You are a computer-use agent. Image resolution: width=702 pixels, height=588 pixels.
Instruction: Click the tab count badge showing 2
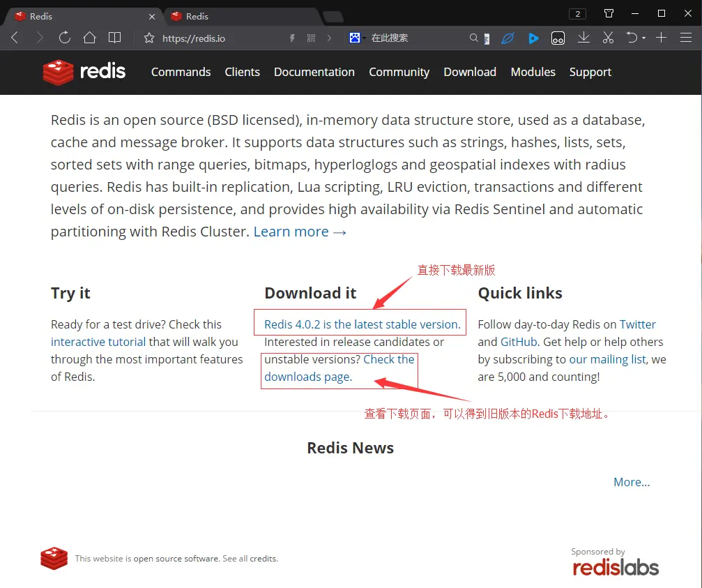click(x=577, y=14)
